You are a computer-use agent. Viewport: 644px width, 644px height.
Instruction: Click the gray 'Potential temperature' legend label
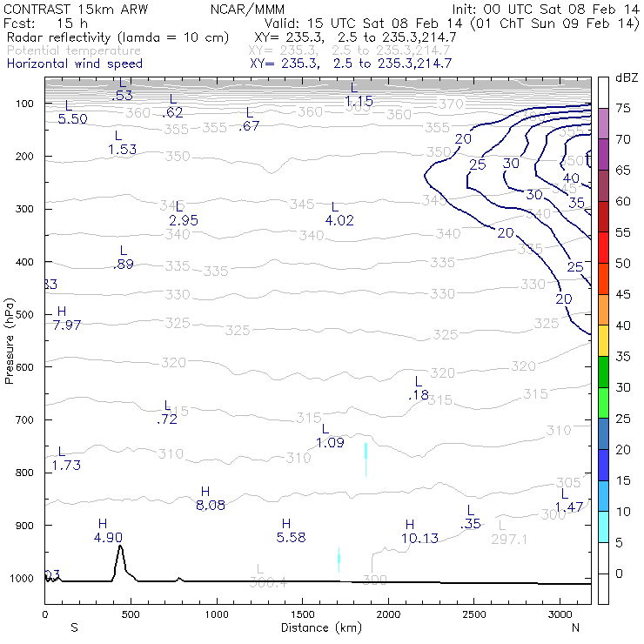(x=74, y=50)
